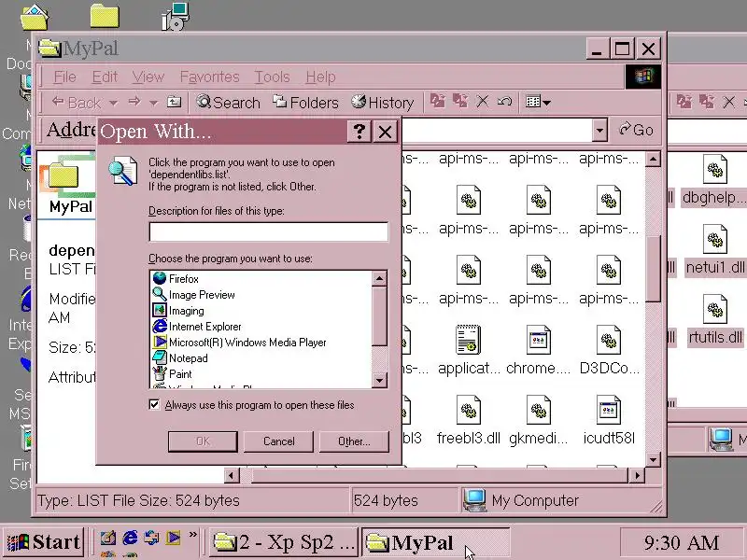Click the vertical scrollbar thumb of file list
The width and height of the screenshot is (747, 560).
(x=653, y=269)
